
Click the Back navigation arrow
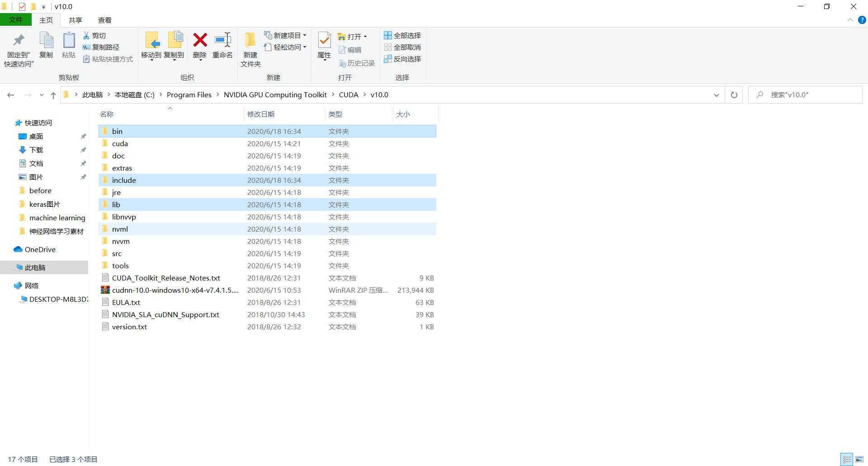click(11, 95)
